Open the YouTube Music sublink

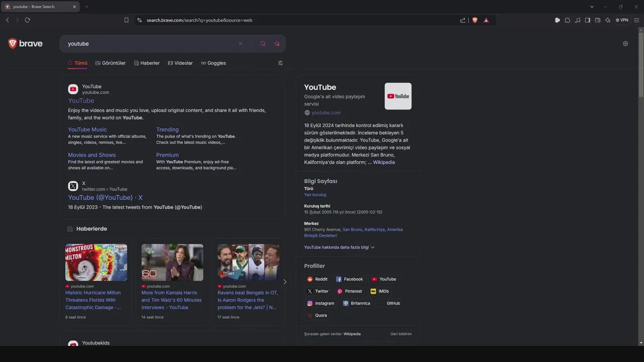click(x=88, y=129)
